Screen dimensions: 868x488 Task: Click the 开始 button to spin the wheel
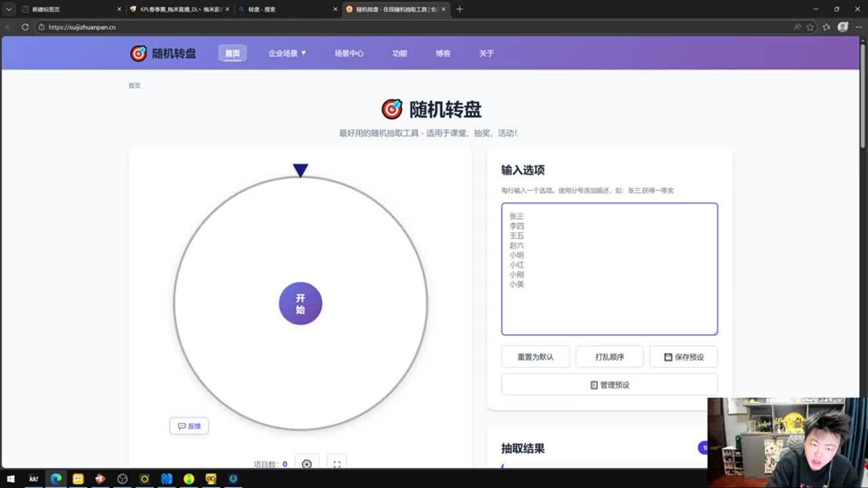300,304
